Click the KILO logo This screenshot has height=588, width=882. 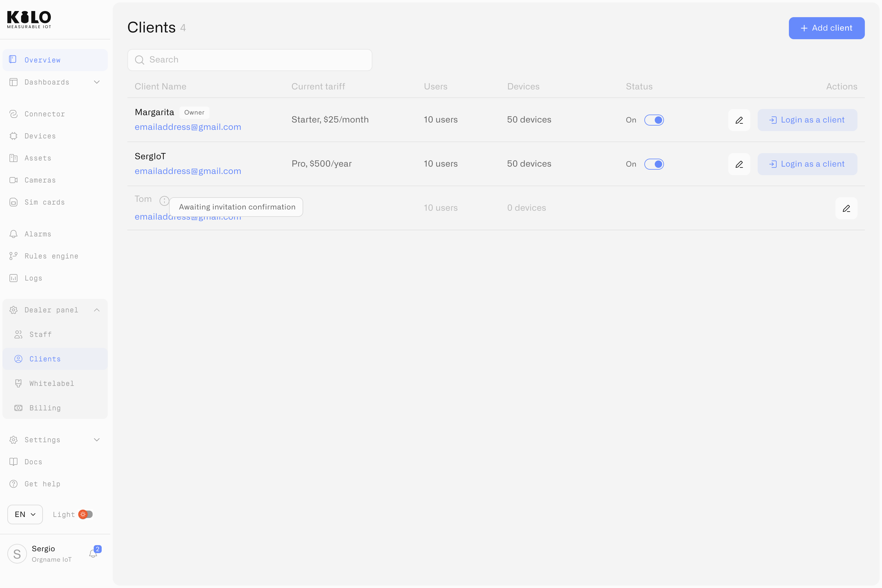(29, 20)
